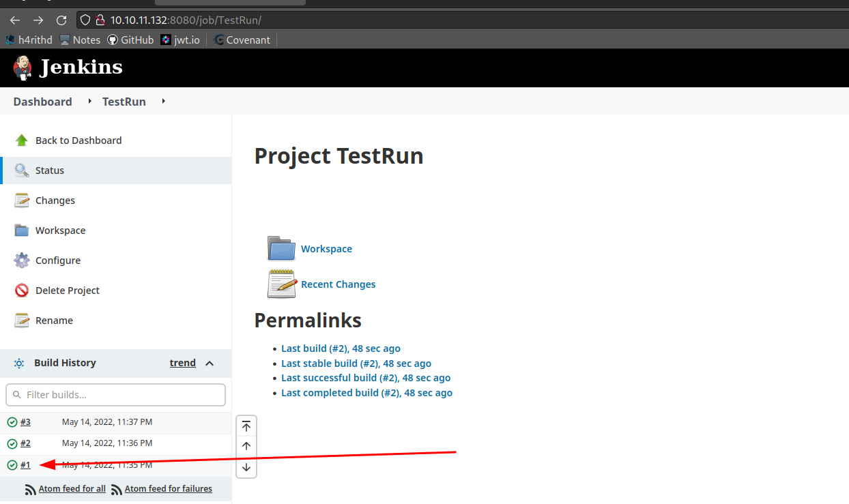Open Last successful build (#2) permalink
This screenshot has height=504, width=849.
pos(366,378)
